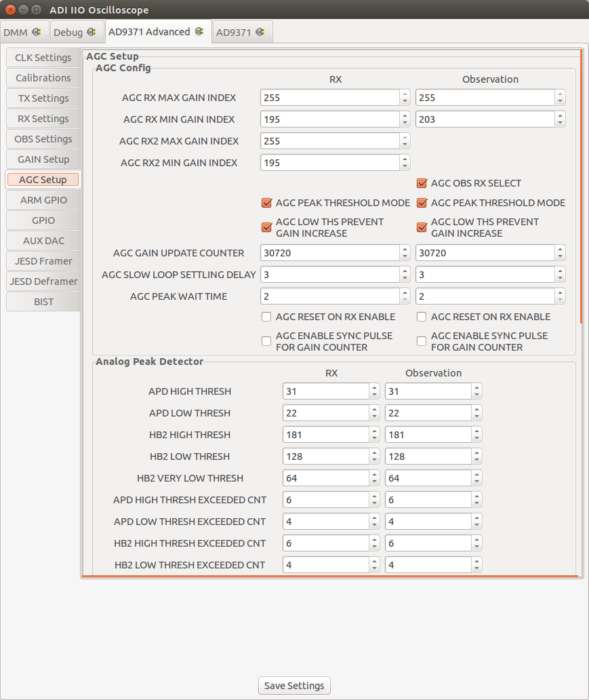This screenshot has height=700, width=589.
Task: Select Calibrations in the sidebar
Action: coord(43,78)
